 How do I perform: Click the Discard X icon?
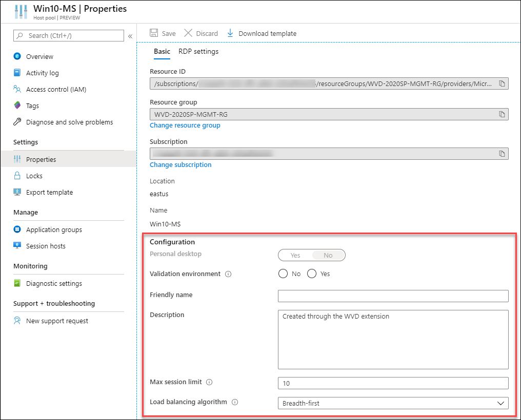[x=188, y=33]
